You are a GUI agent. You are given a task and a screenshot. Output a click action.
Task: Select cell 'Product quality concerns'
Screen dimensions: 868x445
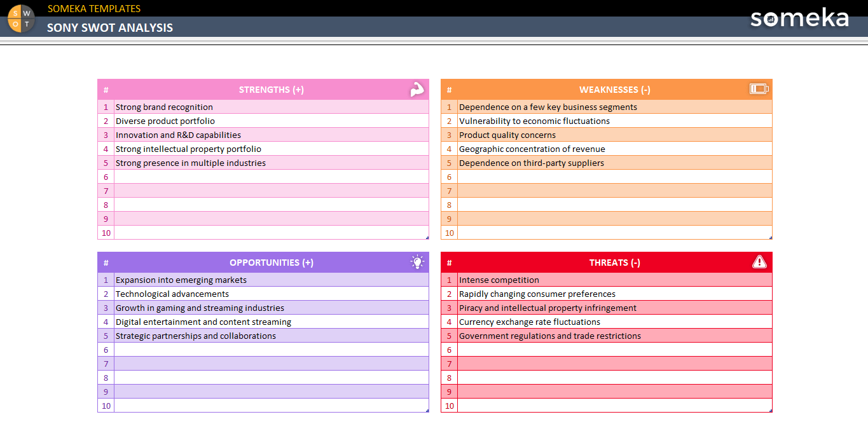tap(615, 135)
